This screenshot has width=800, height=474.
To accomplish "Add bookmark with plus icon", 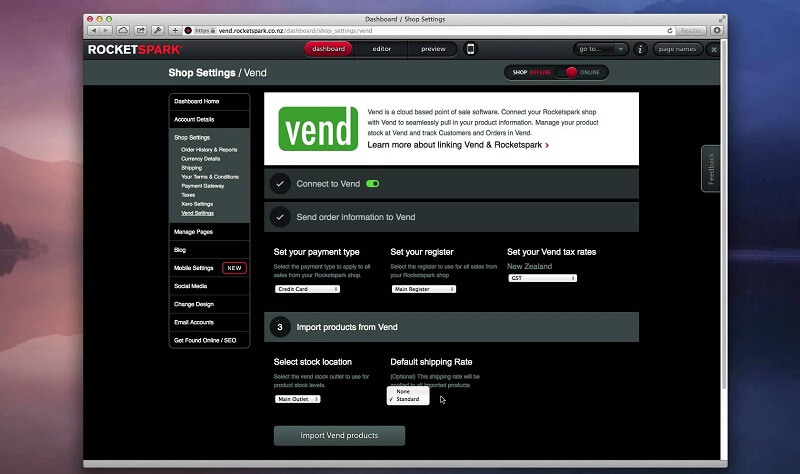I will click(175, 31).
